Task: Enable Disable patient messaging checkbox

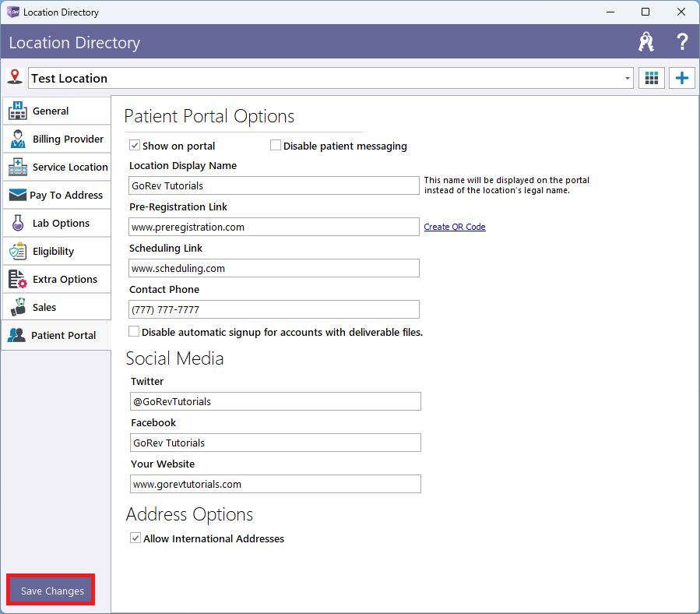Action: coord(276,145)
